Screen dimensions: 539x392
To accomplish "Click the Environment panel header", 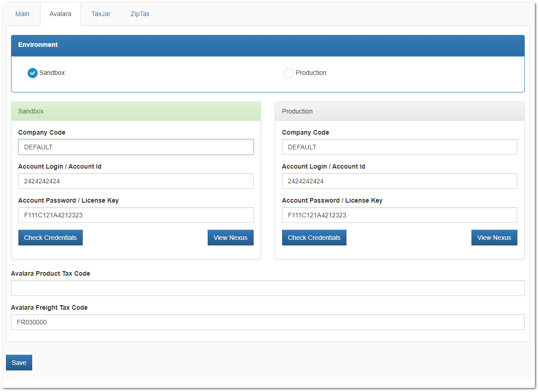I will click(268, 45).
